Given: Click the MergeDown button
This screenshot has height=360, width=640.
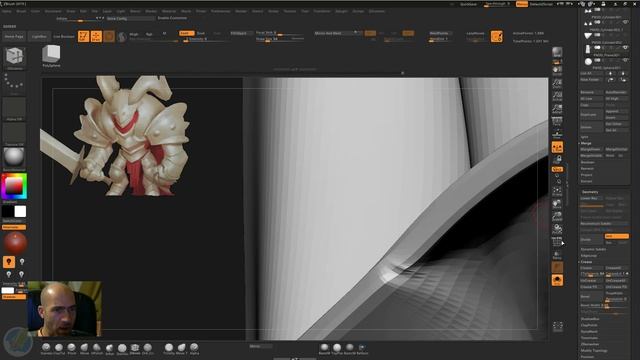Looking at the screenshot, I should (x=591, y=149).
